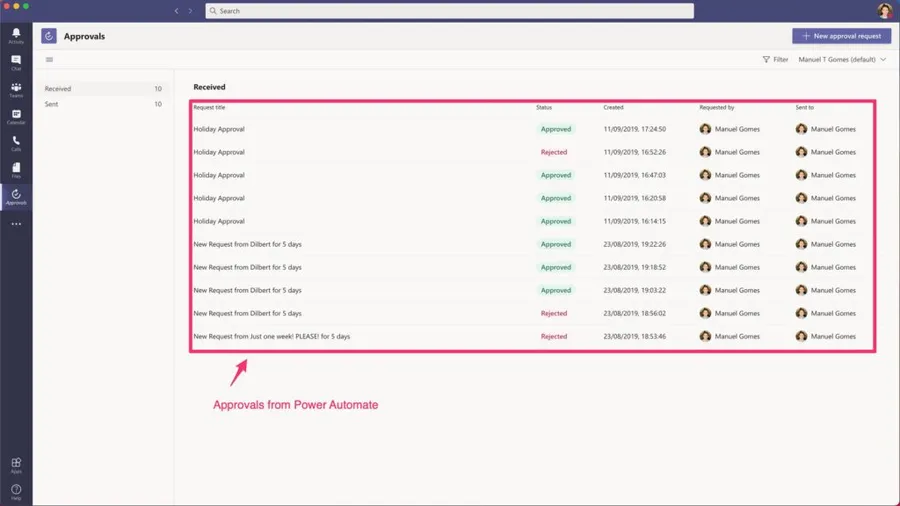
Task: Collapse the navigation pane hamburger icon
Action: pyautogui.click(x=49, y=60)
